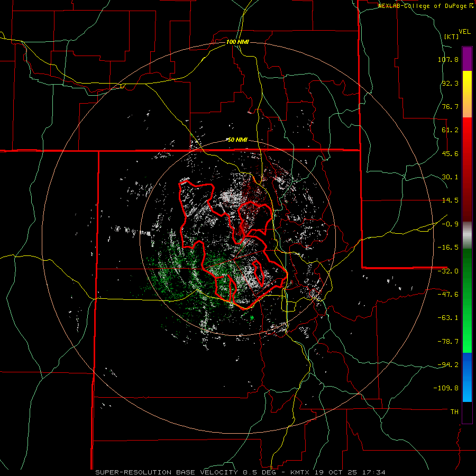The height and width of the screenshot is (476, 476).
Task: Click the "76.7" scale value
Action: [450, 106]
